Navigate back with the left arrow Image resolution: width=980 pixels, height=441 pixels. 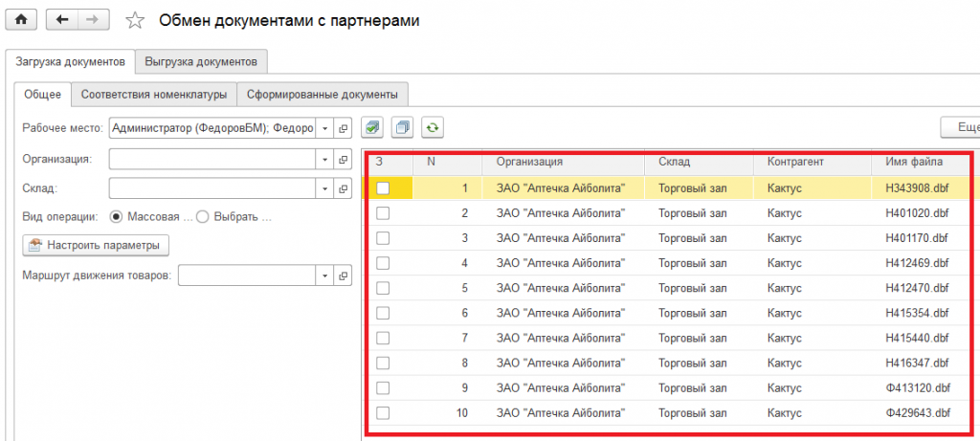click(62, 20)
